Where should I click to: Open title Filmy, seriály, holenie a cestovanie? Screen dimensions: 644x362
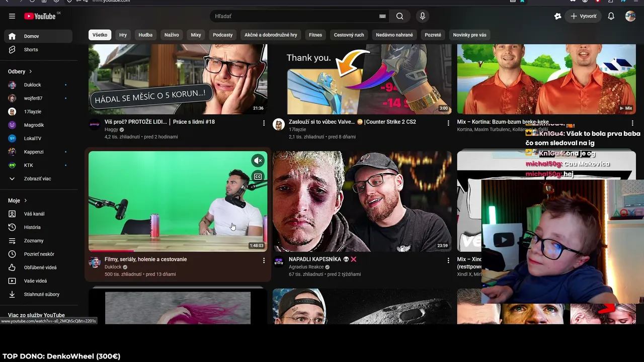click(145, 259)
